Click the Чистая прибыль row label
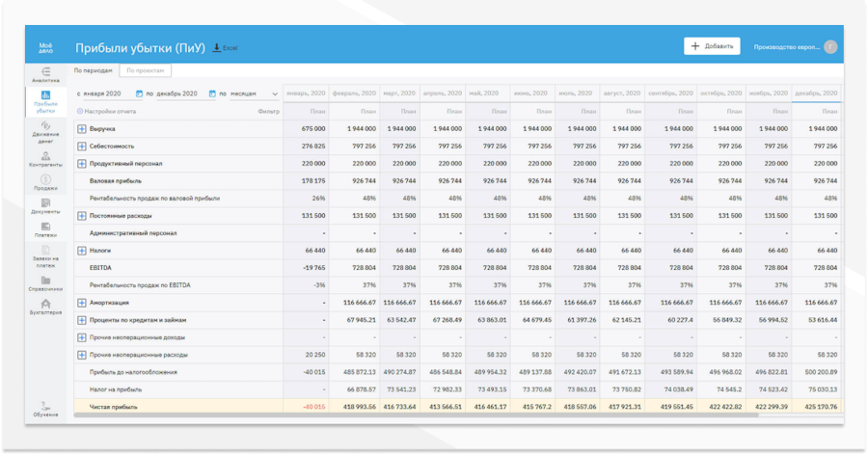This screenshot has height=455, width=868. [x=114, y=408]
